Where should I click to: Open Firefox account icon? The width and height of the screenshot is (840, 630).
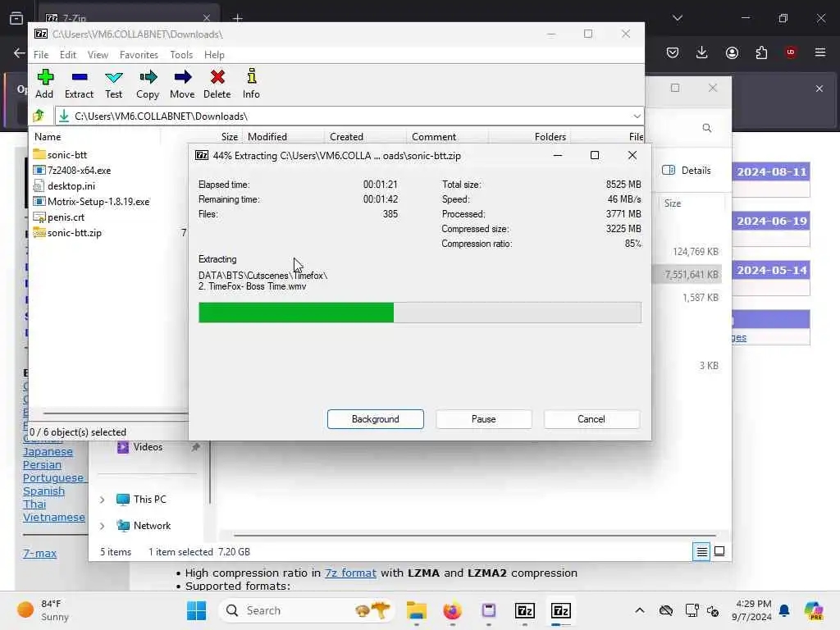pyautogui.click(x=732, y=52)
